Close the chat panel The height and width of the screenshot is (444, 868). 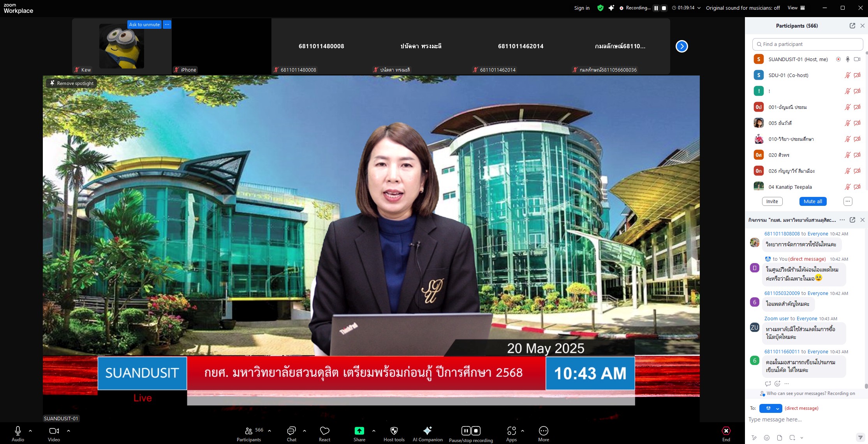[x=863, y=220]
